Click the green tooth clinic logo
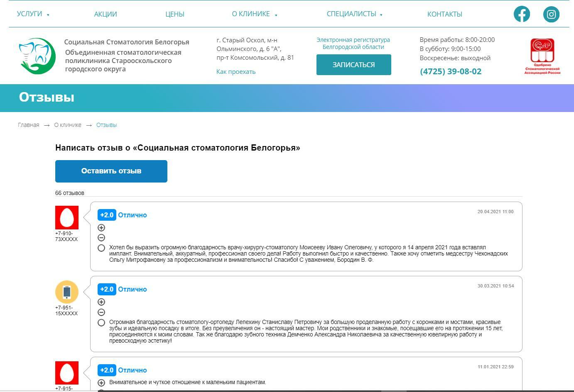 pos(37,56)
